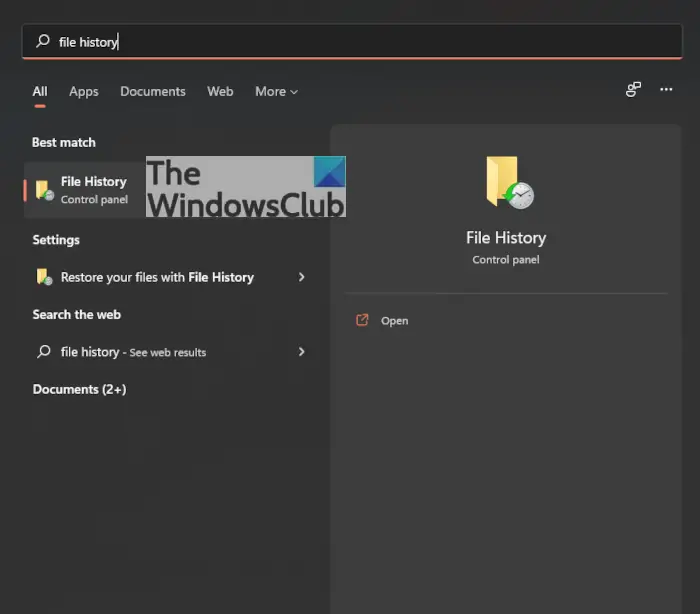
Task: Click large File History icon in preview pane
Action: pyautogui.click(x=510, y=182)
